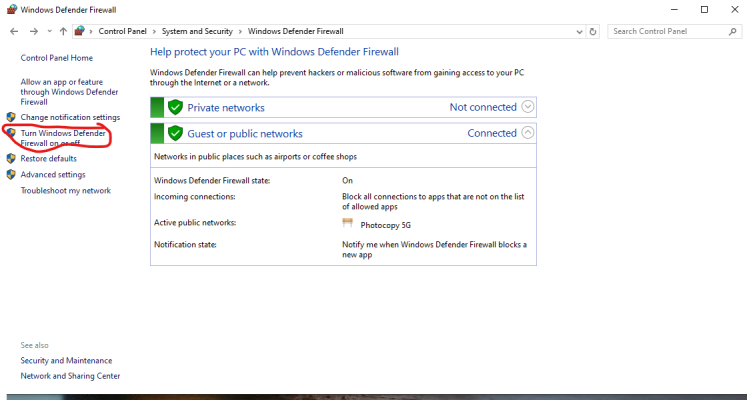This screenshot has height=400, width=747.
Task: Open the address bar history dropdown
Action: tap(579, 32)
